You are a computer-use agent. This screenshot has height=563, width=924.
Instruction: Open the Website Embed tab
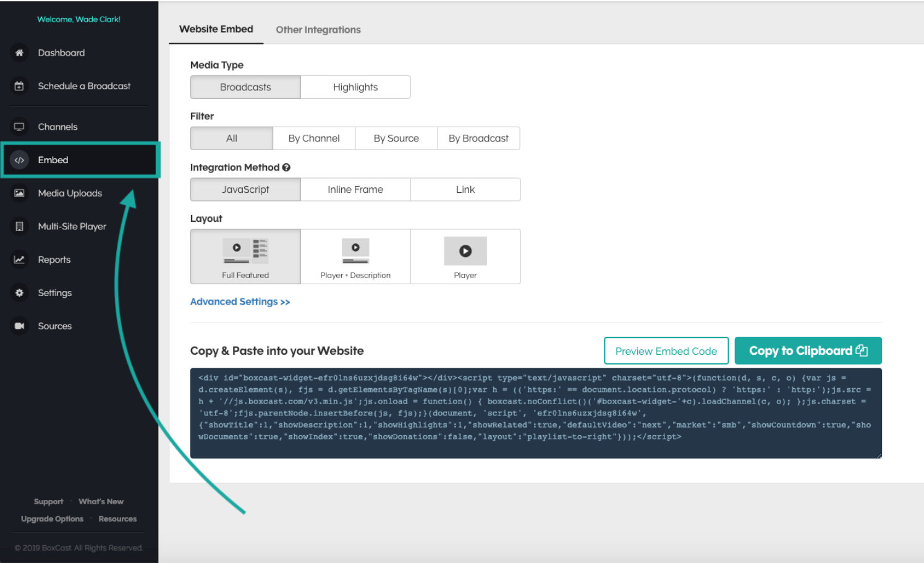point(216,28)
